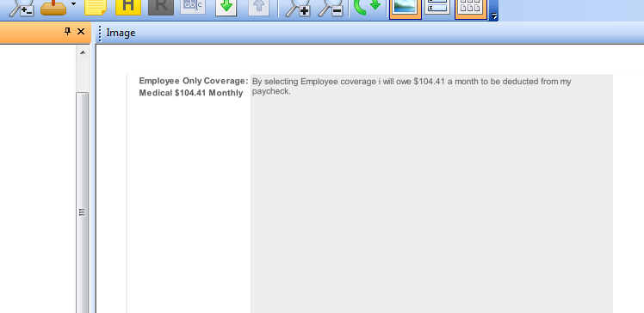This screenshot has height=313, width=644.
Task: Toggle the page thumbnails view button
Action: coord(471,9)
